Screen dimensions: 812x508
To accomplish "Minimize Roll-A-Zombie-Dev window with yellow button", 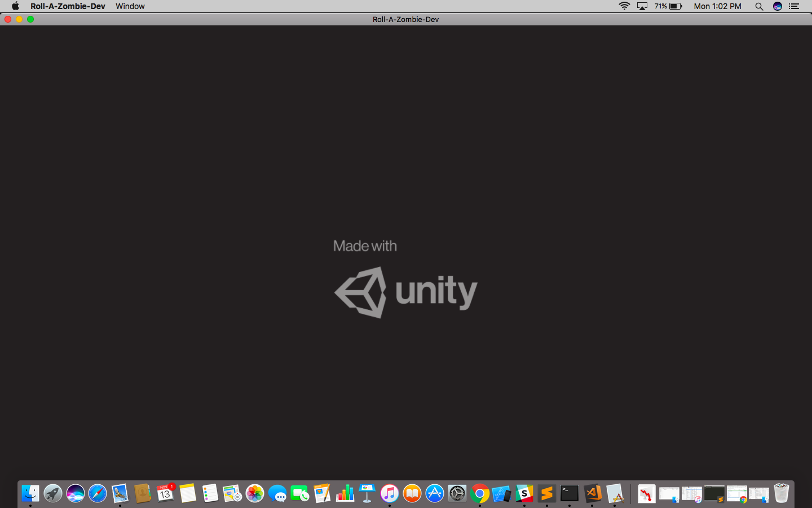I will click(x=19, y=19).
